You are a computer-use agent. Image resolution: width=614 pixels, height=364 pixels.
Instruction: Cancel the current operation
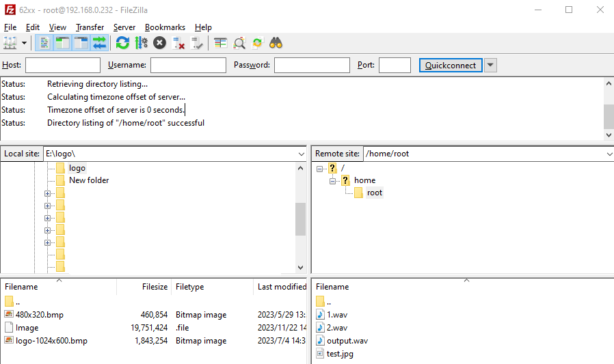pyautogui.click(x=159, y=43)
